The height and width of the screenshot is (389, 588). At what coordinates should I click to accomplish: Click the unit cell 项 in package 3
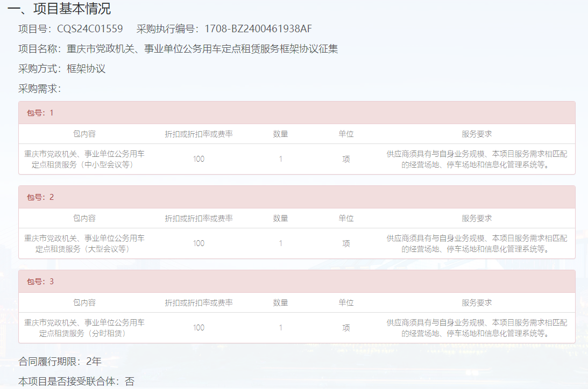(x=346, y=328)
